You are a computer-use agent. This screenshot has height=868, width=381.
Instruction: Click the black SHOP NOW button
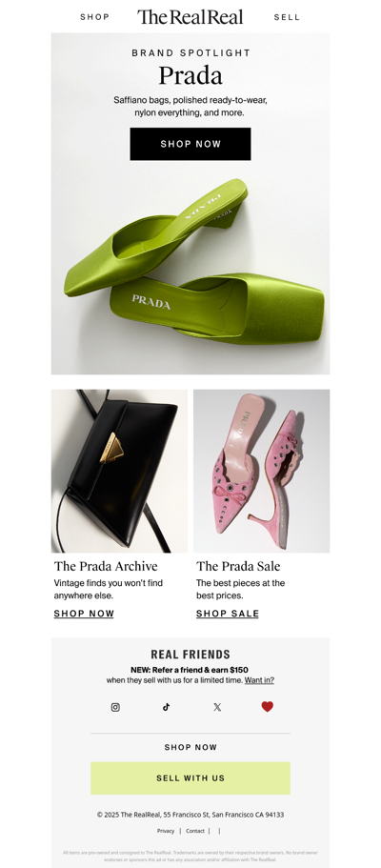190,144
